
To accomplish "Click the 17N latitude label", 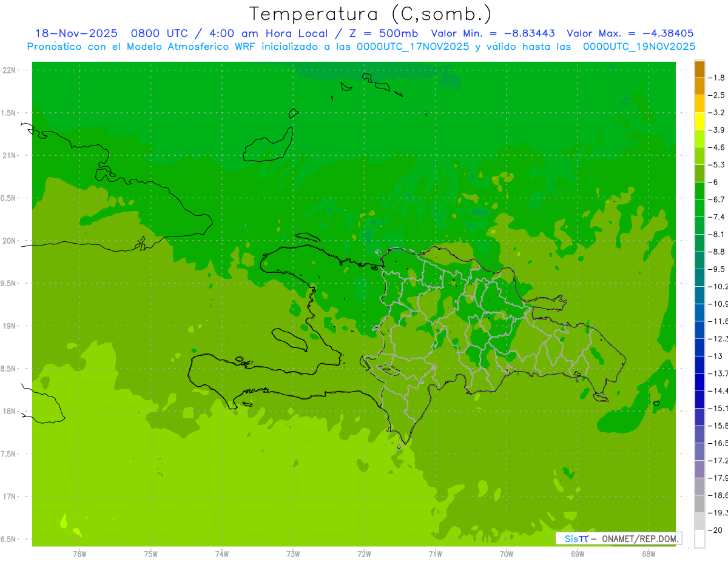I will (9, 497).
